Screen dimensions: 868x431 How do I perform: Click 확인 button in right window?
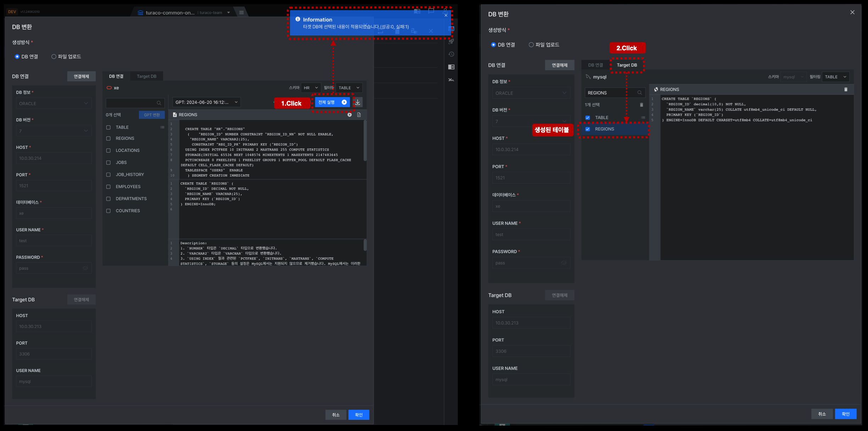tap(846, 414)
